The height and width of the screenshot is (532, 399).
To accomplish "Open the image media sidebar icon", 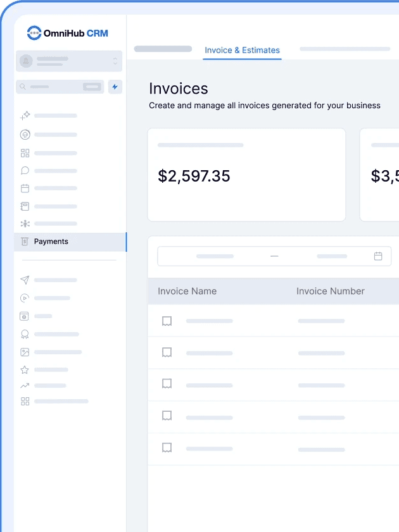I will pyautogui.click(x=25, y=352).
